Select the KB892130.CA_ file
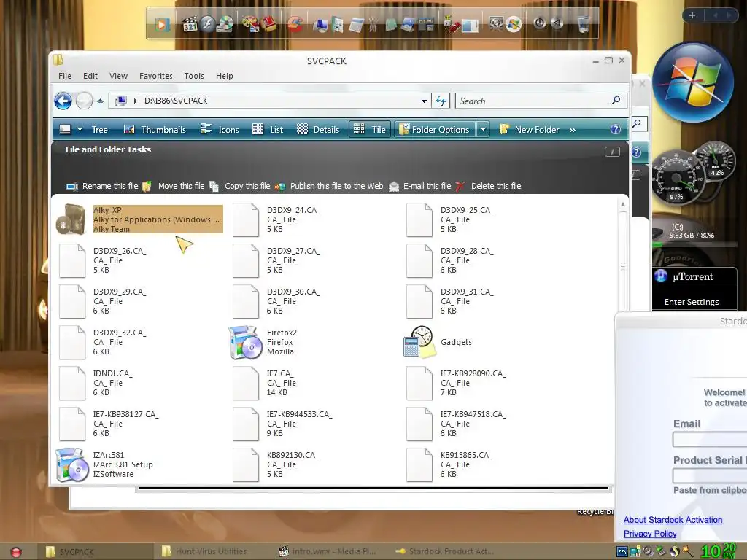747x560 pixels. 274,464
